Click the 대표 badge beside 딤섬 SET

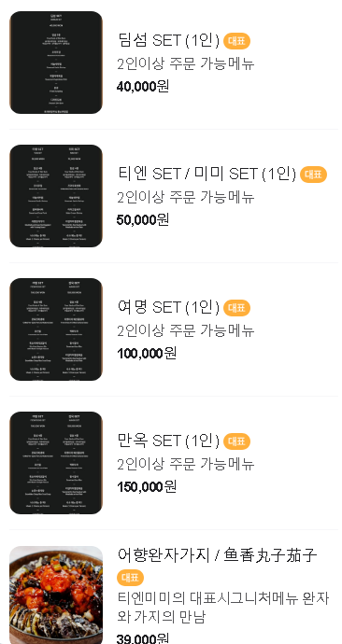tap(236, 41)
